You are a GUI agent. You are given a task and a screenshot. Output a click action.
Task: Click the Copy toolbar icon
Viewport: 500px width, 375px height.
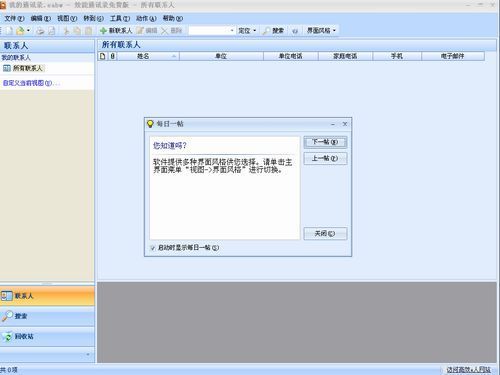click(77, 31)
